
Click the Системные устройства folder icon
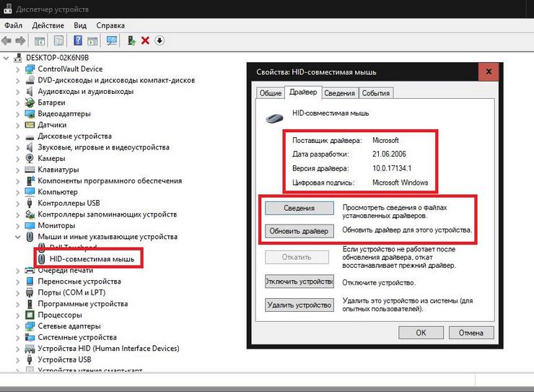click(x=30, y=337)
